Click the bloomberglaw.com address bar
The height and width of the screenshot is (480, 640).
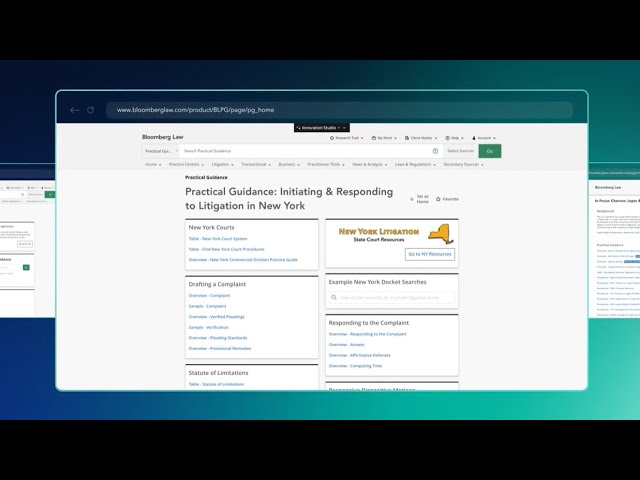[x=339, y=110]
